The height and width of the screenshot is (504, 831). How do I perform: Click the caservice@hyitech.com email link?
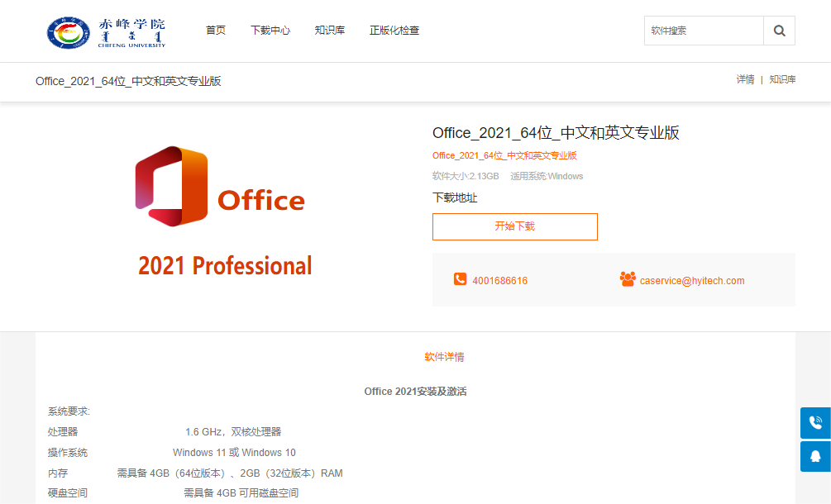point(692,281)
